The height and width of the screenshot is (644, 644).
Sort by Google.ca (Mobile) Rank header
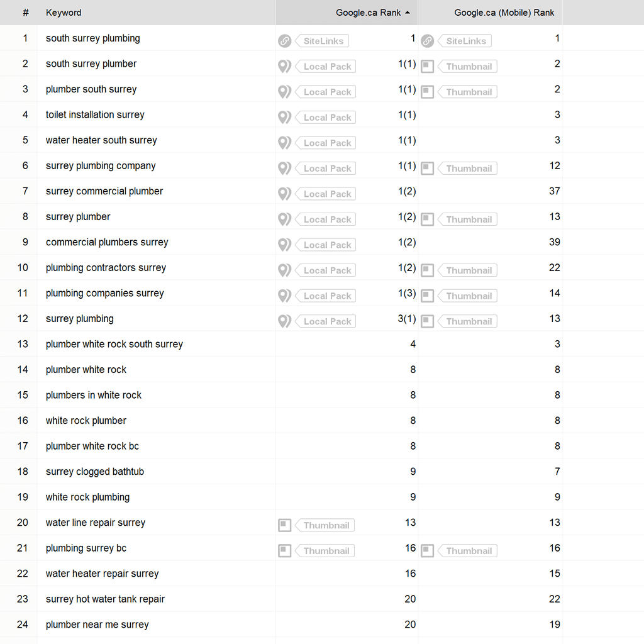click(504, 13)
